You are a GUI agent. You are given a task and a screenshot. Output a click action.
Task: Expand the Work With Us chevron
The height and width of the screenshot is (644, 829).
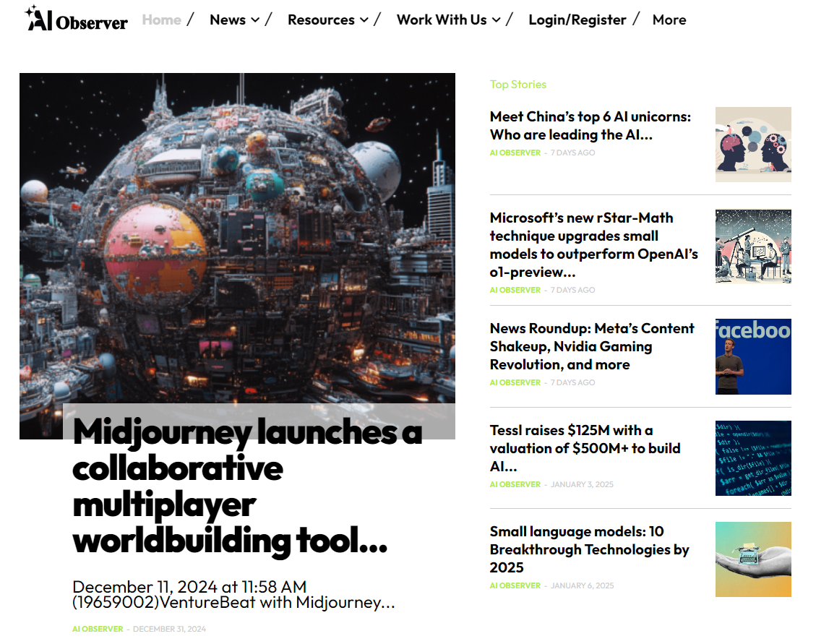pos(496,20)
